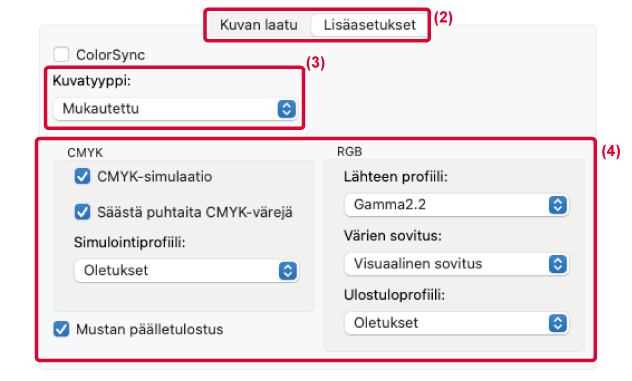Open the Värien sovitus dropdown
This screenshot has height=381, width=632.
pos(457,264)
